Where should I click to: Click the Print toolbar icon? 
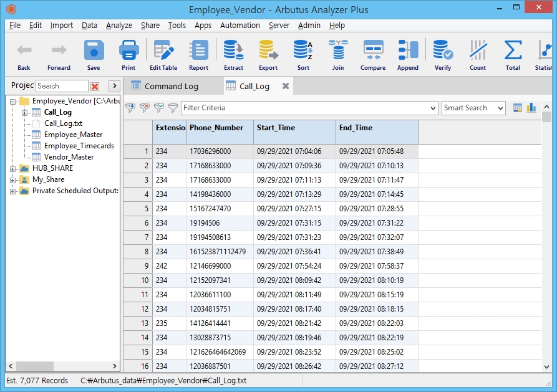tap(128, 55)
